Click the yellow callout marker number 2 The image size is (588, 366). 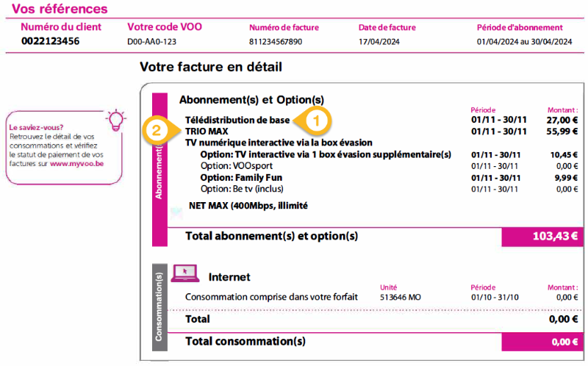[157, 131]
